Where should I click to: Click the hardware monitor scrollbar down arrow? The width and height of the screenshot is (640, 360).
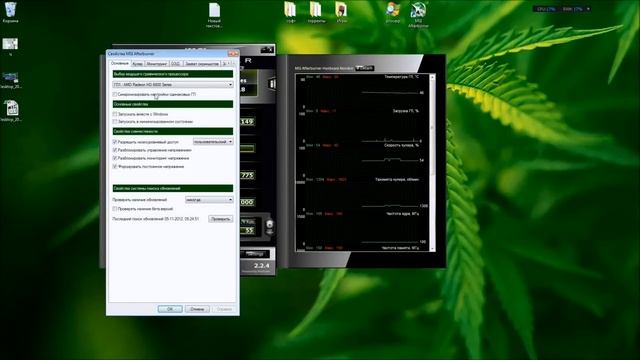[432, 249]
